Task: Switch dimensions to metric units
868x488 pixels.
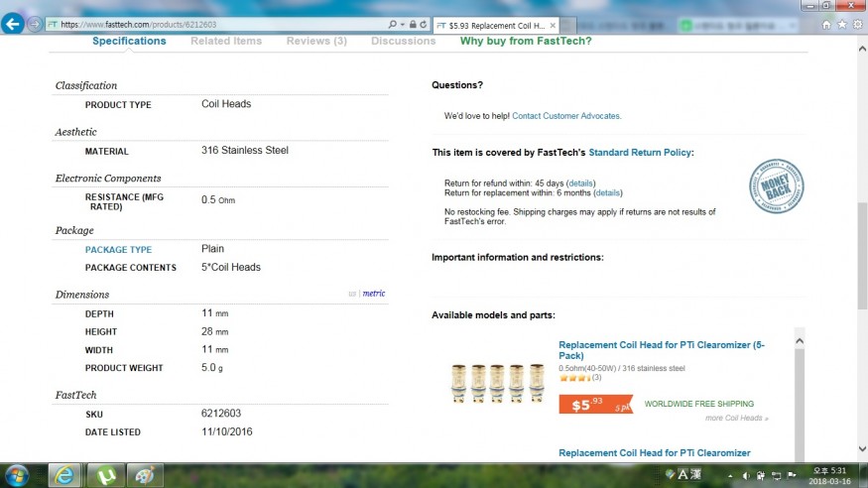Action: (x=374, y=294)
